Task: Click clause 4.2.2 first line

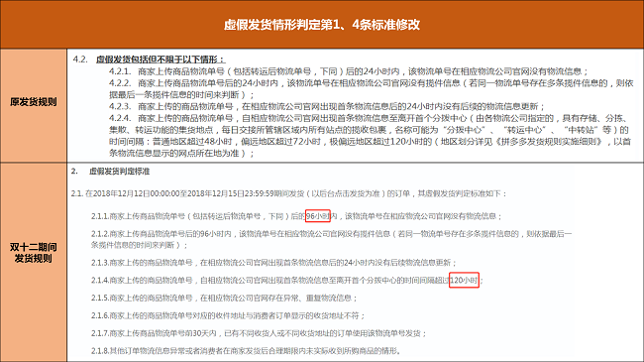Action: [x=371, y=83]
